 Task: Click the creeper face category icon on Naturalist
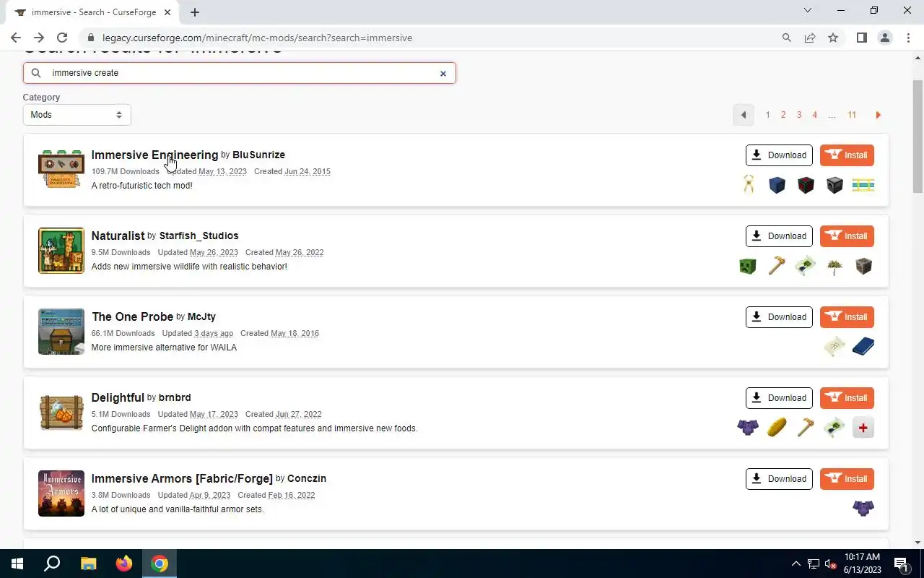pos(748,266)
